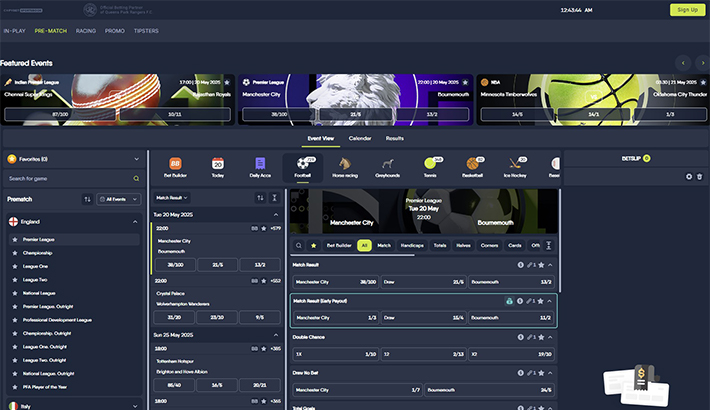This screenshot has height=410, width=710.
Task: Open the All Events dropdown
Action: (119, 199)
